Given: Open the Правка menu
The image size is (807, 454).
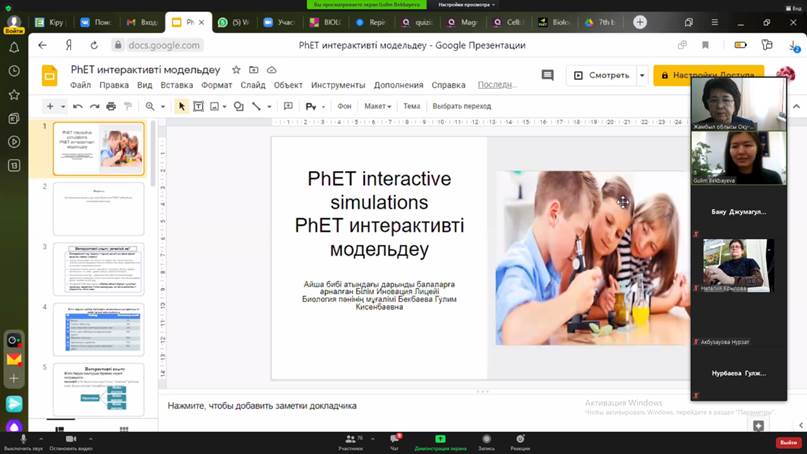Looking at the screenshot, I should tap(114, 85).
